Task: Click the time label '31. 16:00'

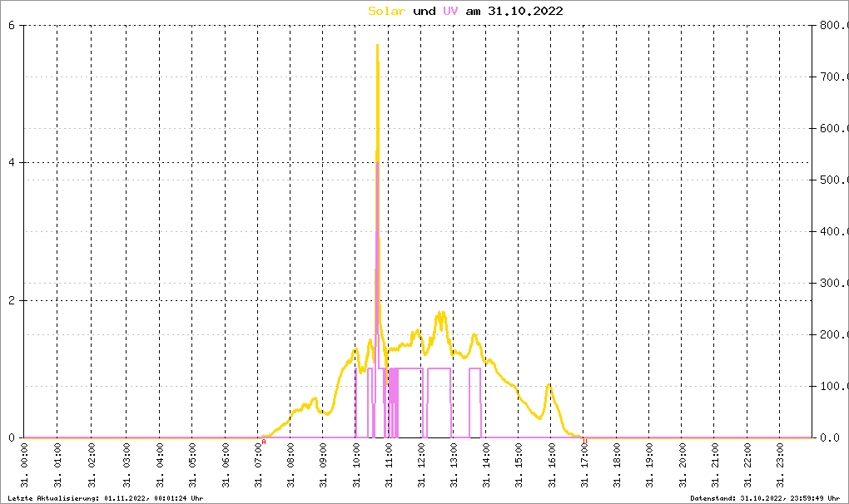Action: click(552, 466)
